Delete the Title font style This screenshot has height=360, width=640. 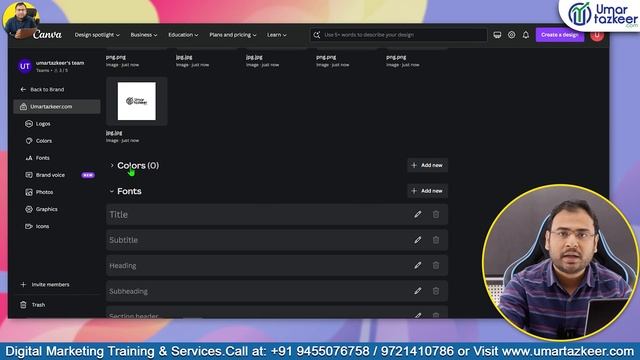pyautogui.click(x=436, y=214)
